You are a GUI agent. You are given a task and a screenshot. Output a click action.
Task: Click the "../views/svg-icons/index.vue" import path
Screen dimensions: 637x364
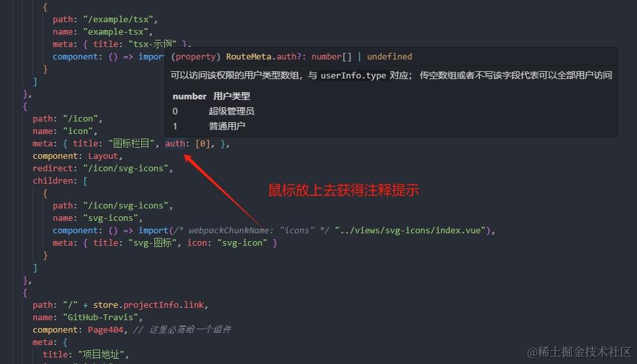(x=410, y=231)
